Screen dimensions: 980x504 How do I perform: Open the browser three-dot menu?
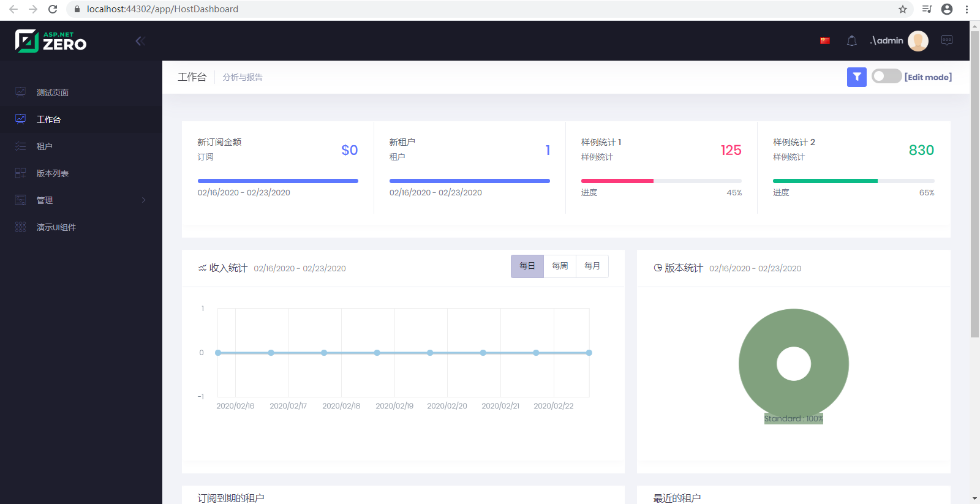[x=967, y=9]
